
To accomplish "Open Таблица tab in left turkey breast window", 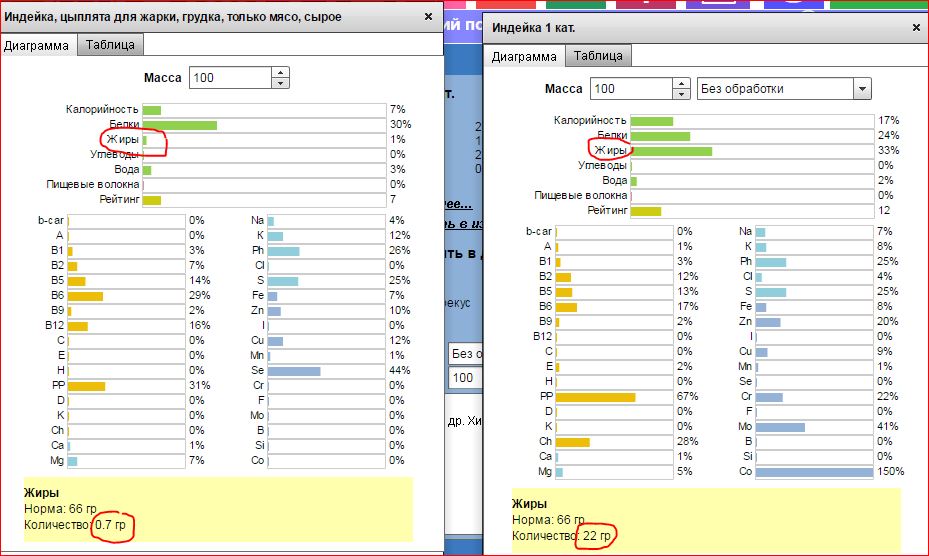I will tap(111, 45).
